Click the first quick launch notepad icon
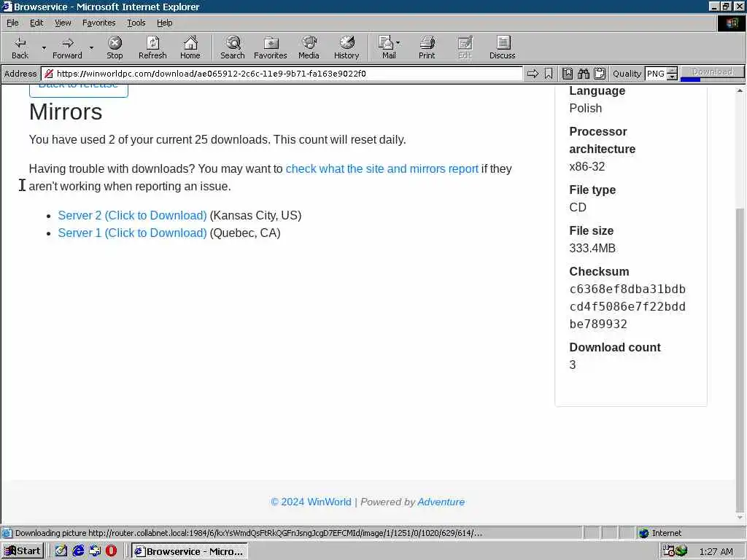The image size is (747, 560). coord(61,551)
